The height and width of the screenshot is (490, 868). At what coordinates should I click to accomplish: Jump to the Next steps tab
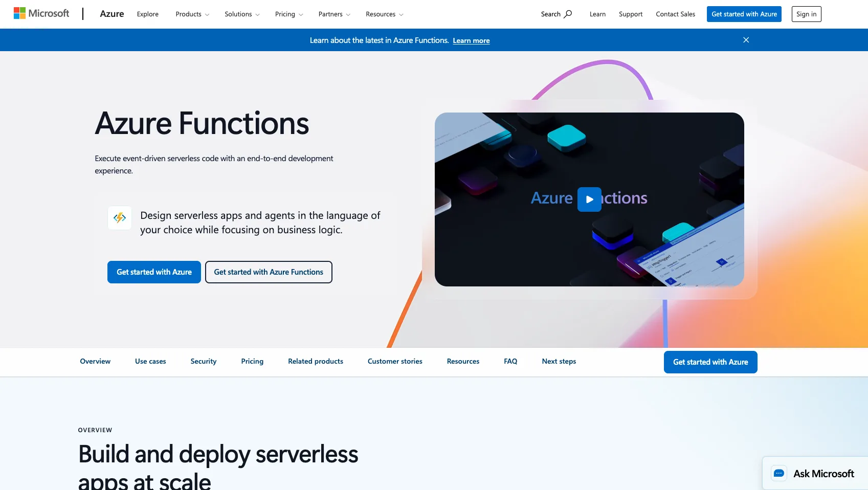pos(559,361)
